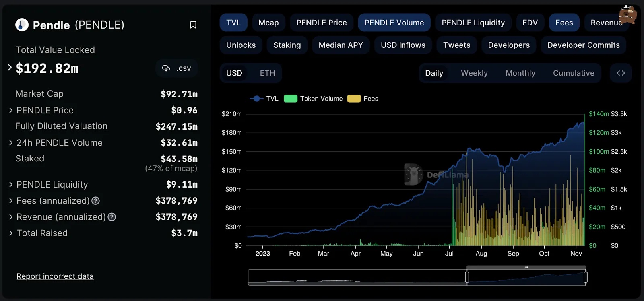
Task: Toggle PENDLE Liquidity chart metric
Action: click(x=473, y=23)
